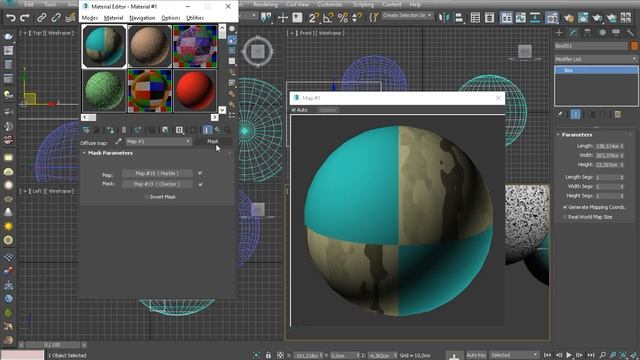640x360 pixels.
Task: Open the Selected key filter dropdown
Action: (x=514, y=355)
